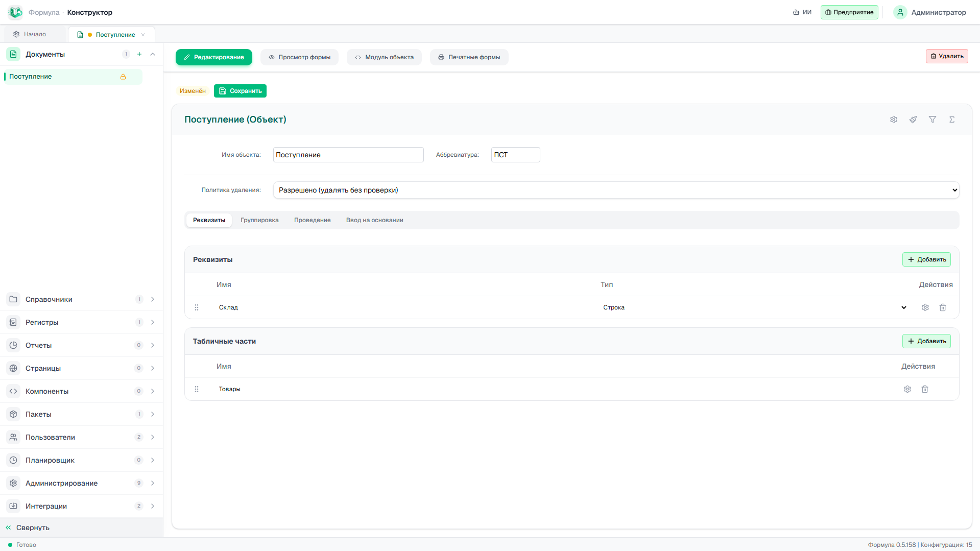Switch to the Проведение tab
The image size is (980, 551).
click(x=312, y=220)
